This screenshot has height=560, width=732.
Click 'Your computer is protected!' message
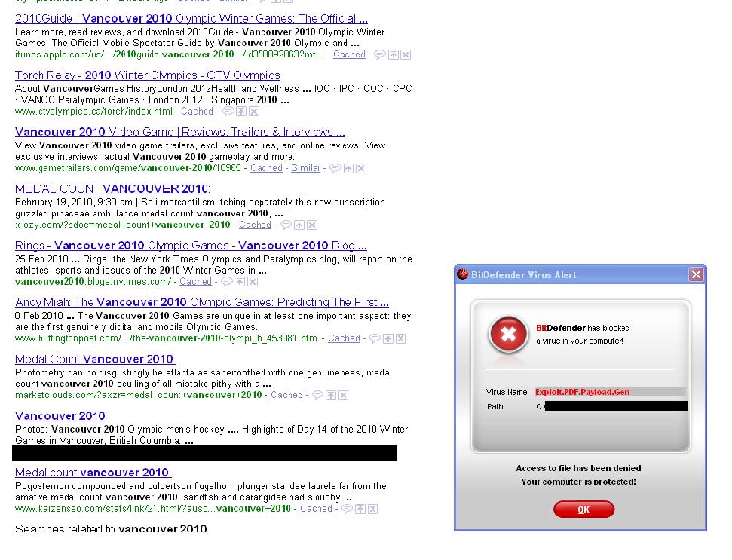(x=578, y=482)
